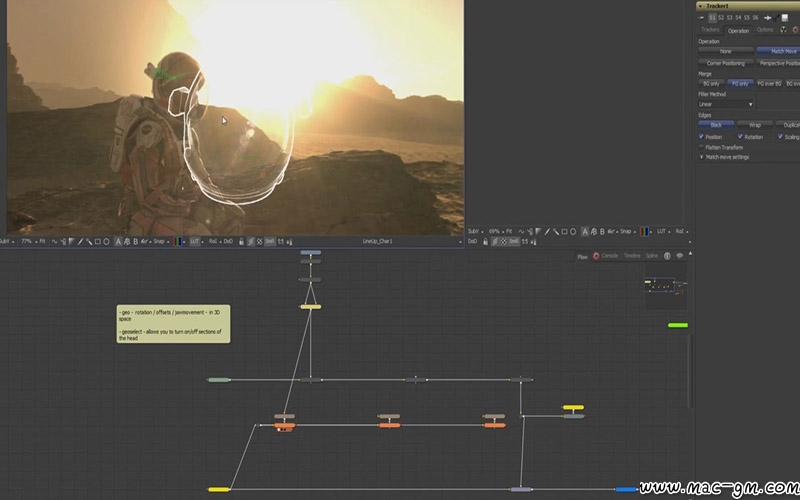Screen dimensions: 800x500
Task: Click the grid icon in Tracker1 settings row
Action: [x=785, y=18]
